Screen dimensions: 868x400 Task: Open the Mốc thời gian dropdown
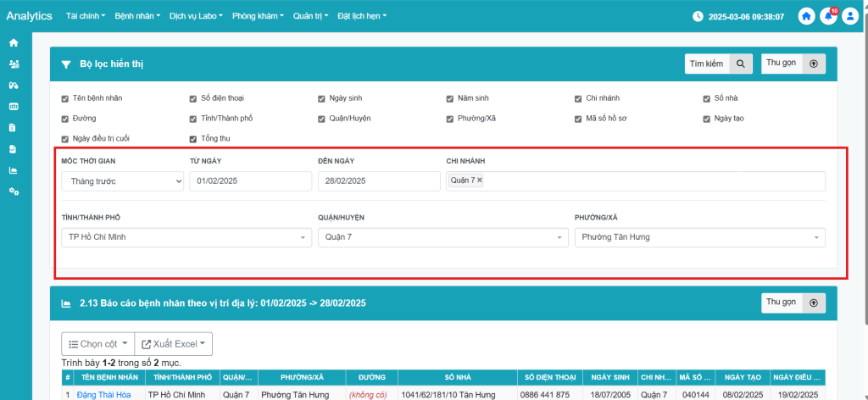tap(122, 181)
